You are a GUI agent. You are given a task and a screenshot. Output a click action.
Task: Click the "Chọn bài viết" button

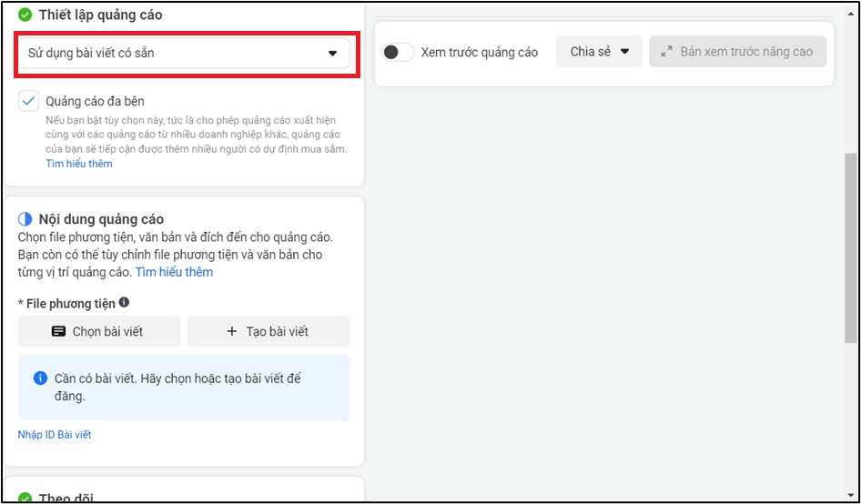point(99,331)
